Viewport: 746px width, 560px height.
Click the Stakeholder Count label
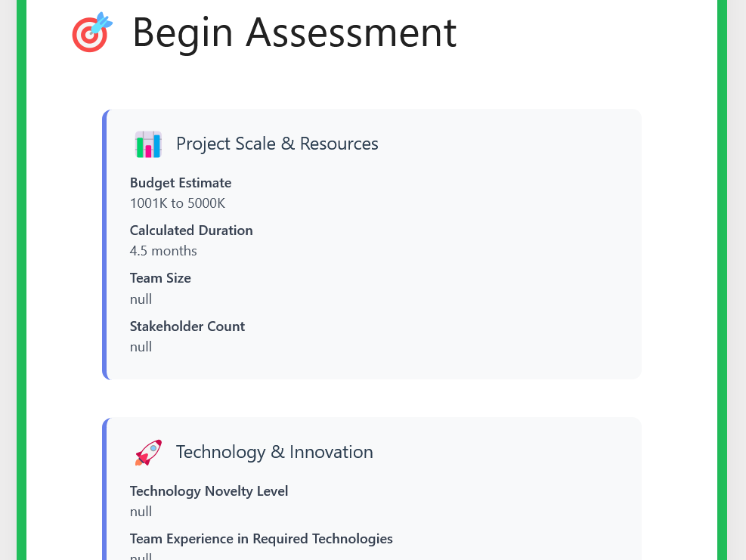click(187, 326)
